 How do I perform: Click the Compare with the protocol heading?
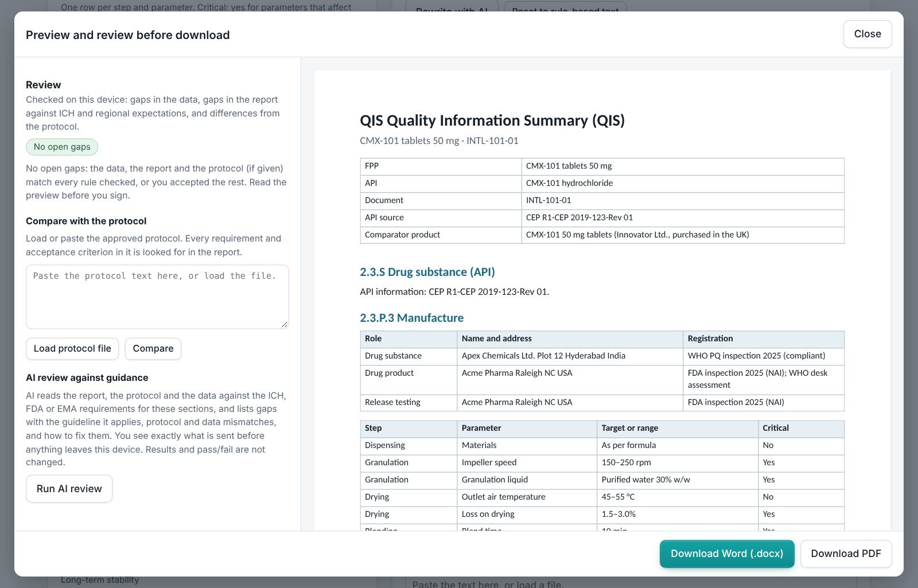[86, 221]
